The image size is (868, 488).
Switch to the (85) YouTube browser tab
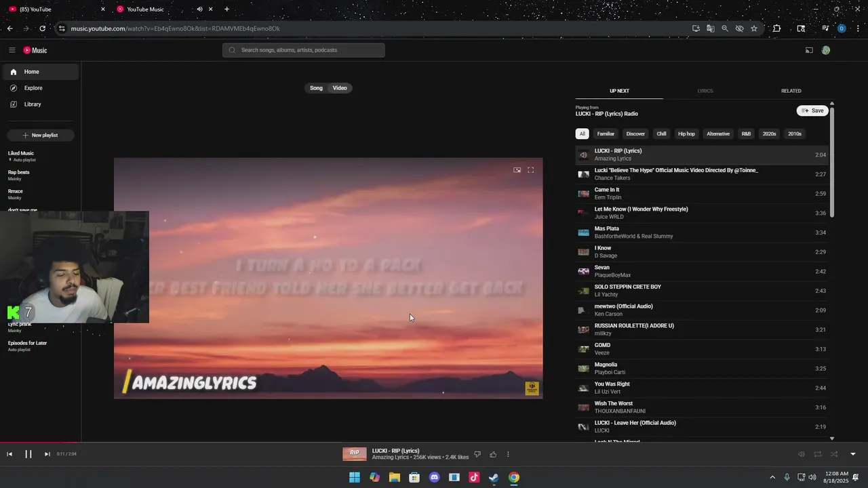coord(57,9)
